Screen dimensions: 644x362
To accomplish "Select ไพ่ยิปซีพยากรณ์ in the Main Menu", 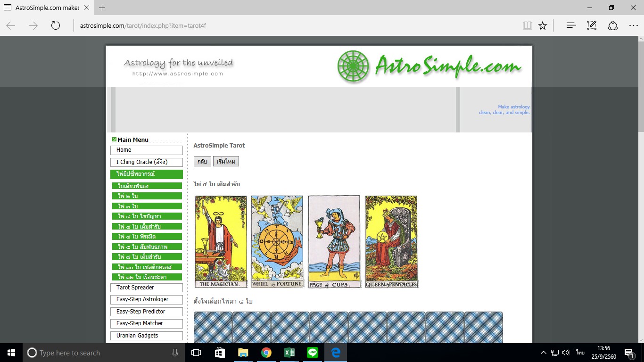I will 147,174.
